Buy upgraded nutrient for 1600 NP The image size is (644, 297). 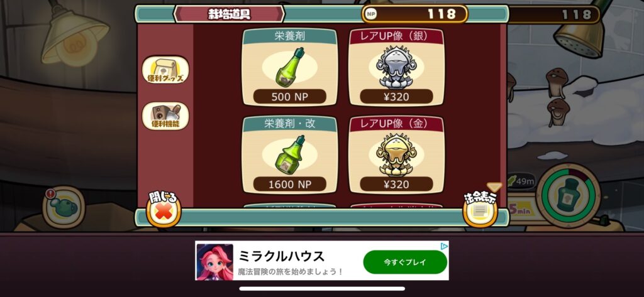[289, 184]
